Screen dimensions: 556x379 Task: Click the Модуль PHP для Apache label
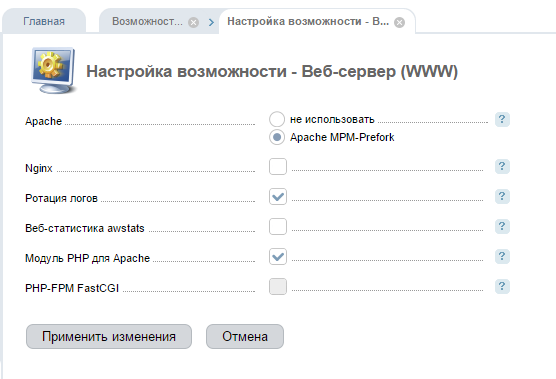[x=88, y=258]
